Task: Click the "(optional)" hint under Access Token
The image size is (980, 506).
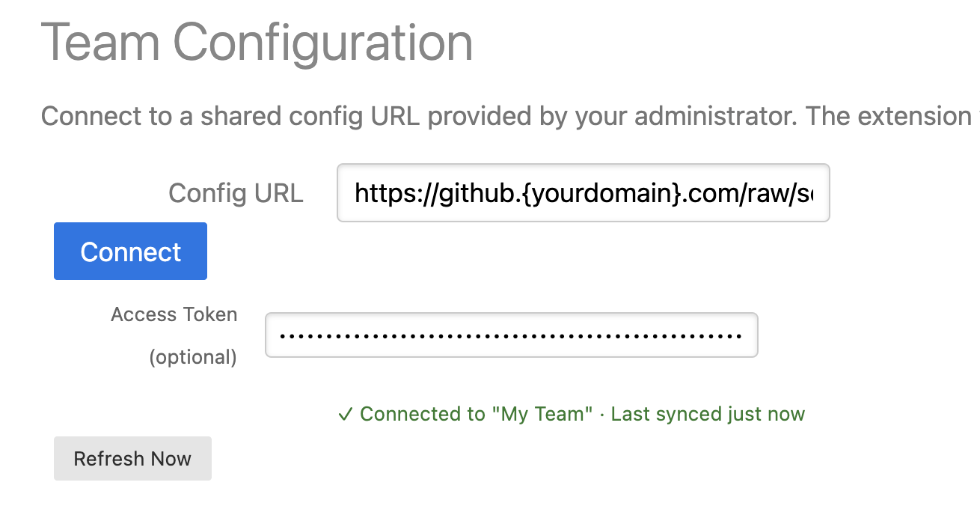Action: coord(193,357)
